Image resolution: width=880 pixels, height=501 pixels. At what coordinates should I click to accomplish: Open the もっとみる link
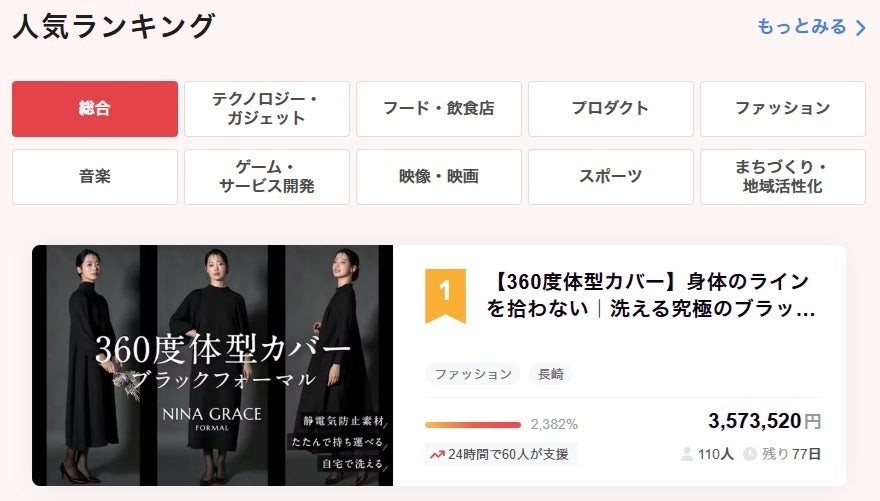tap(812, 27)
